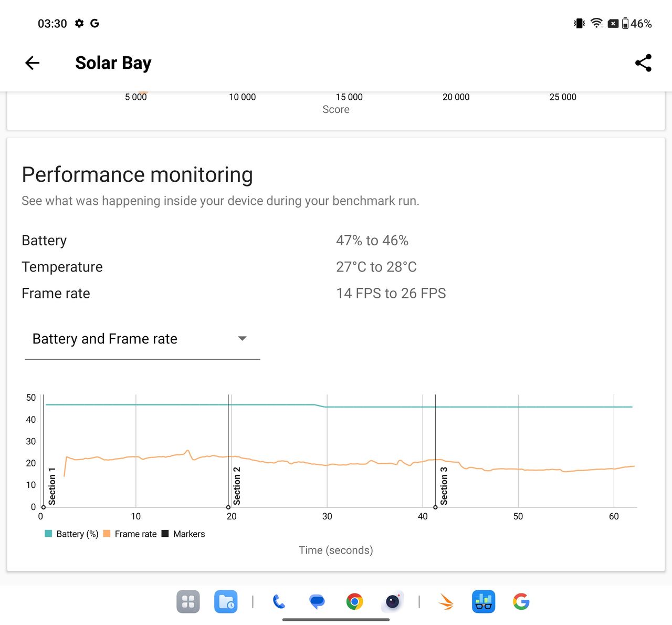This screenshot has width=672, height=625.
Task: Launch the file manager from the dock
Action: pyautogui.click(x=226, y=602)
